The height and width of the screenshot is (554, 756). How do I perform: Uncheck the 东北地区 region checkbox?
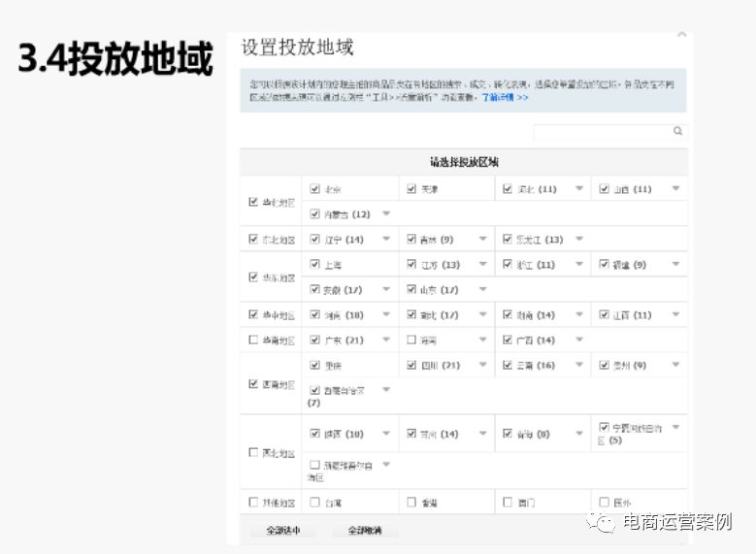(253, 239)
